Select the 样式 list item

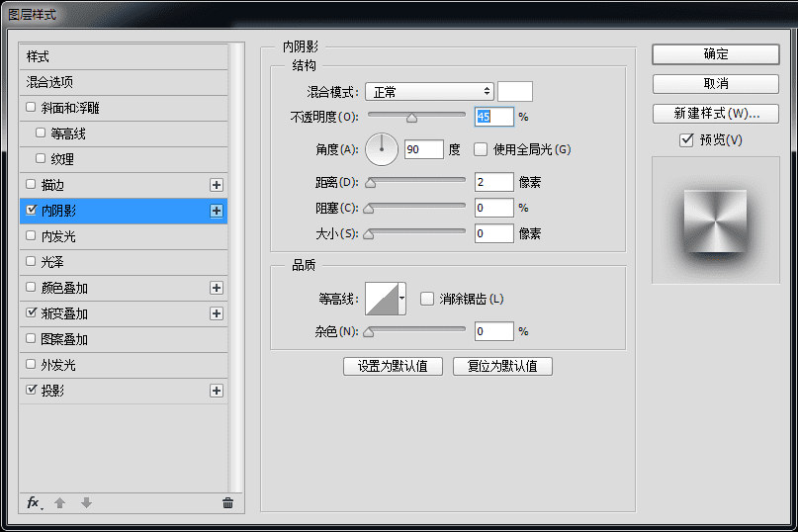coord(124,56)
